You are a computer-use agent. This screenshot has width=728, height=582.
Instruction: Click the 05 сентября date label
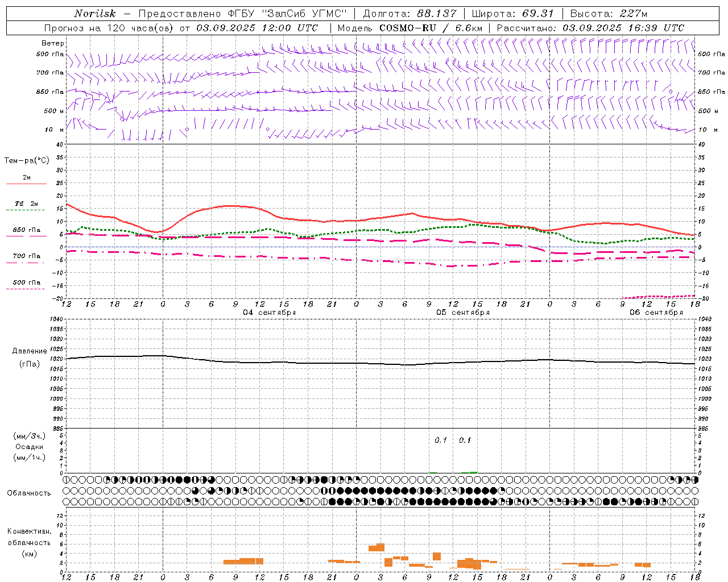tap(463, 313)
